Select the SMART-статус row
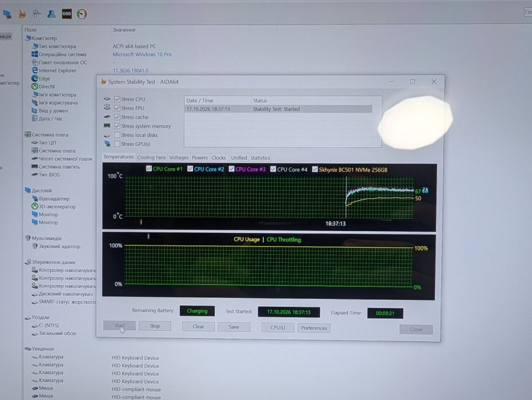The image size is (532, 400). click(64, 302)
